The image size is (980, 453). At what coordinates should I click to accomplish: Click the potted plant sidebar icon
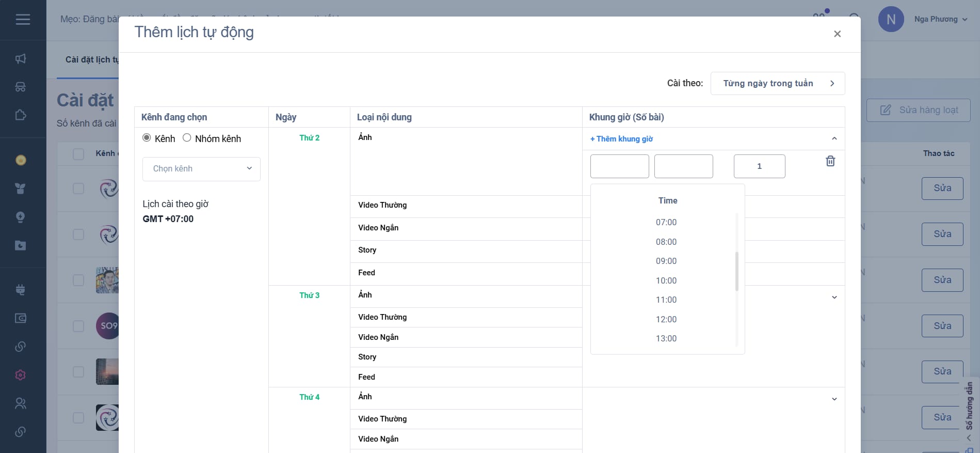pos(21,189)
